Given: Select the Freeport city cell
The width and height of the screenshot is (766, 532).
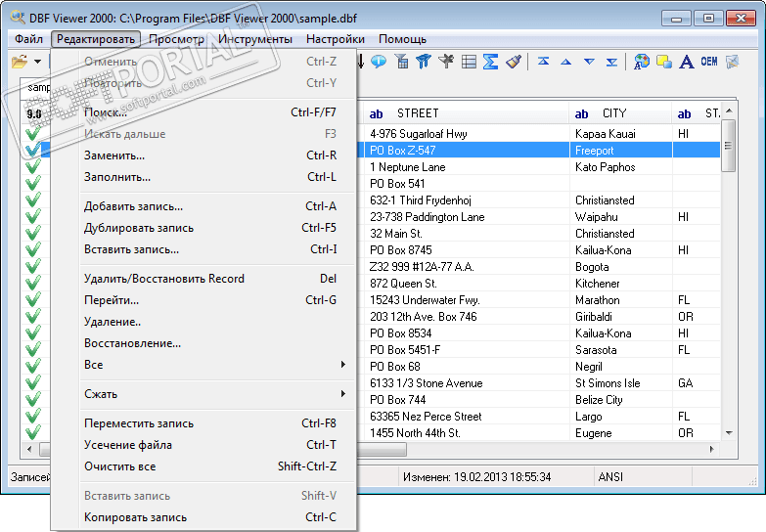Looking at the screenshot, I should (x=621, y=150).
